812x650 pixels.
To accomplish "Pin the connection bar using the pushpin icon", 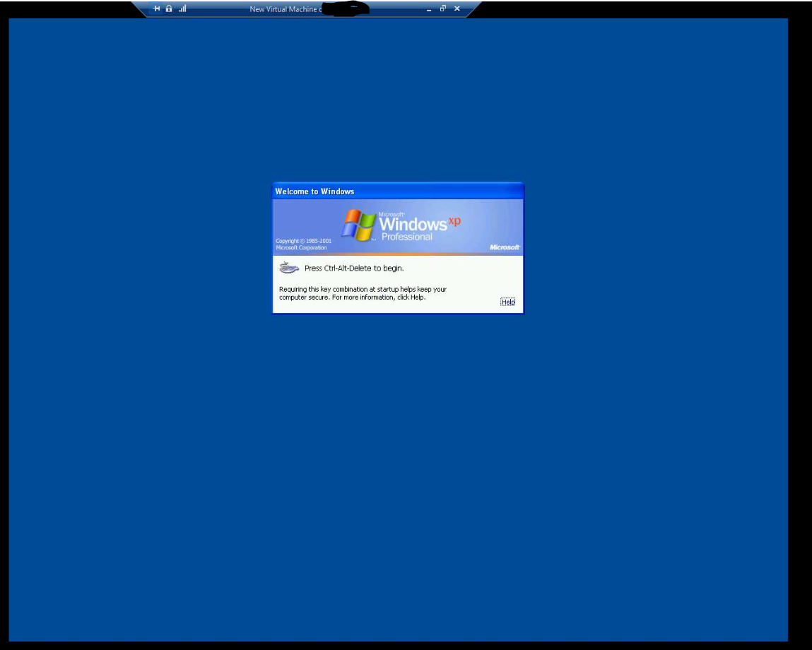I will tap(157, 9).
